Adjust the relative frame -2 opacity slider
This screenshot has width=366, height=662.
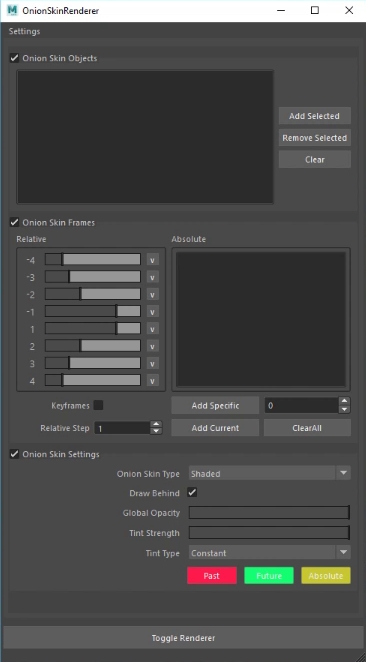pos(93,294)
